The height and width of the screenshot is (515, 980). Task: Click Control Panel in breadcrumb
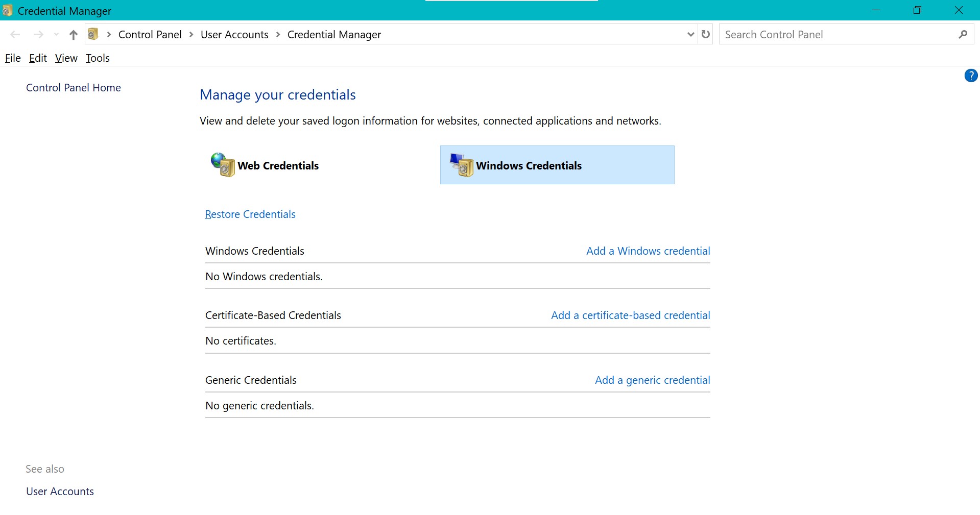point(150,34)
